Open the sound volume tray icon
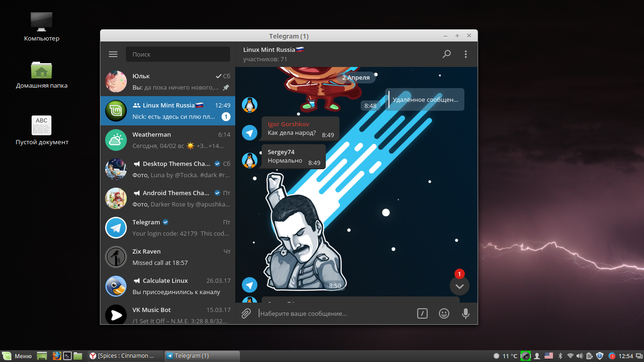 click(579, 356)
